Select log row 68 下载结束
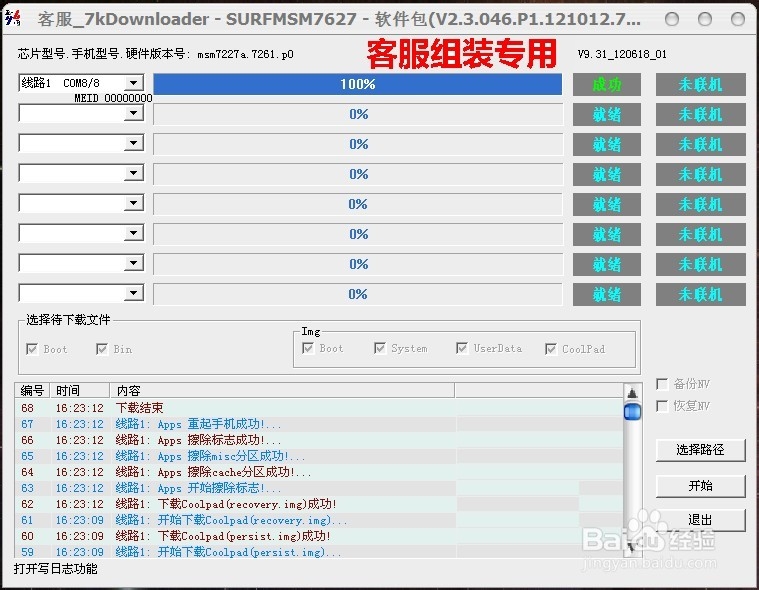 (x=319, y=408)
